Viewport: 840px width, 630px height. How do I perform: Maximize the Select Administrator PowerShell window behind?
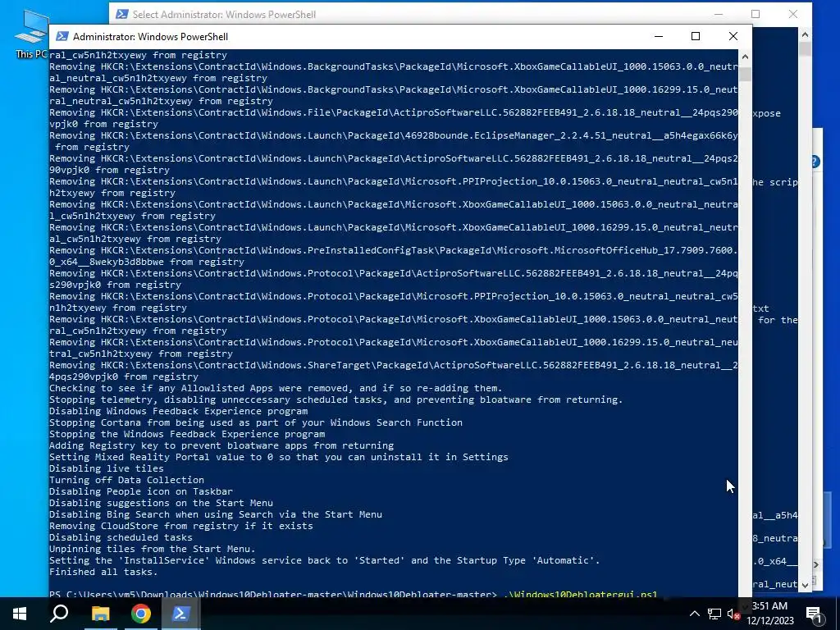(756, 15)
